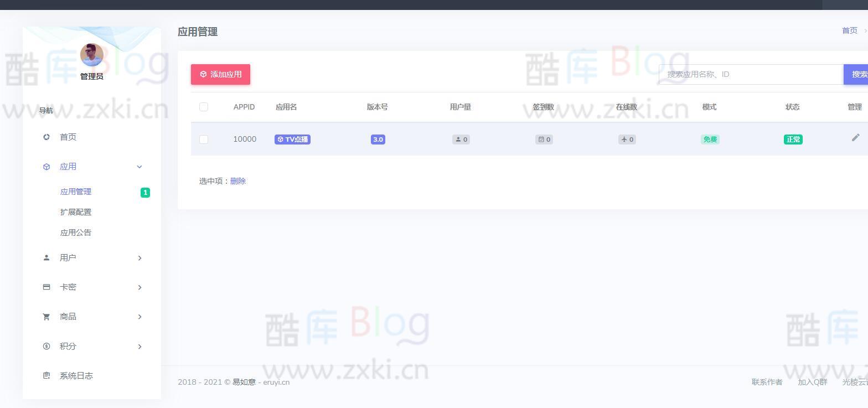Viewport: 868px width, 408px height.
Task: Click the 应用名 column header
Action: [286, 107]
